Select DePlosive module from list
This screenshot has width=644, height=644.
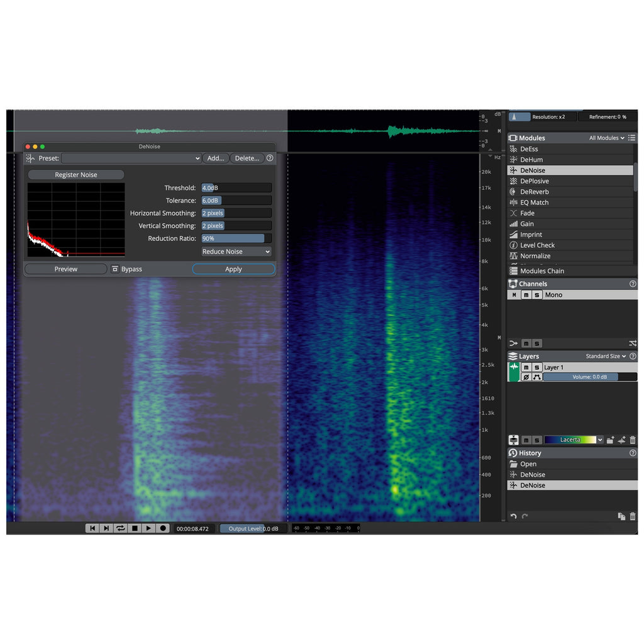click(x=570, y=180)
